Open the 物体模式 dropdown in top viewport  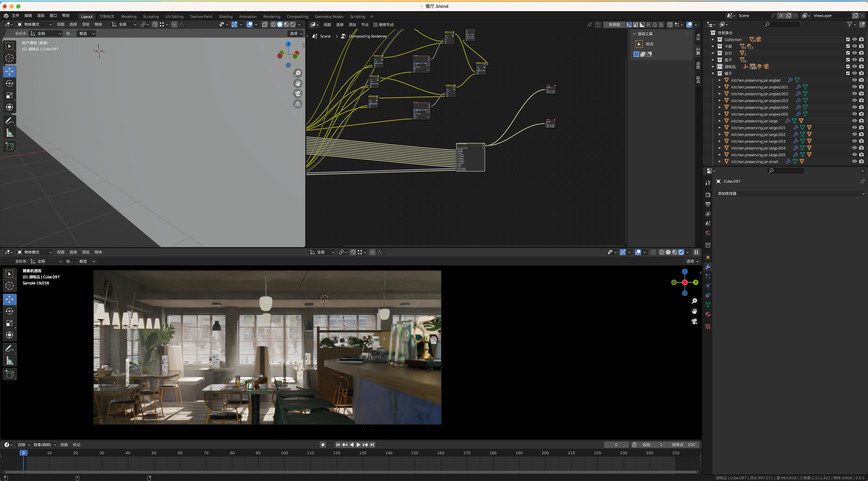(35, 24)
